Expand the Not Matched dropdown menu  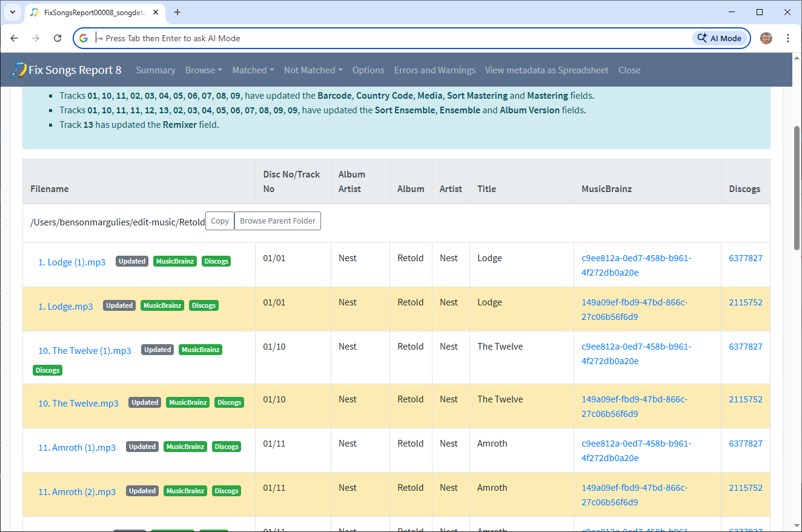313,70
